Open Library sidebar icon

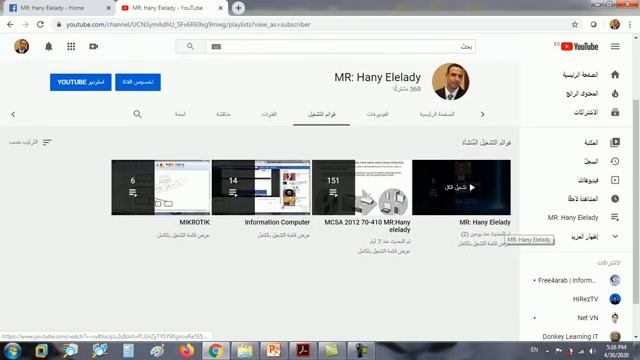[x=615, y=142]
